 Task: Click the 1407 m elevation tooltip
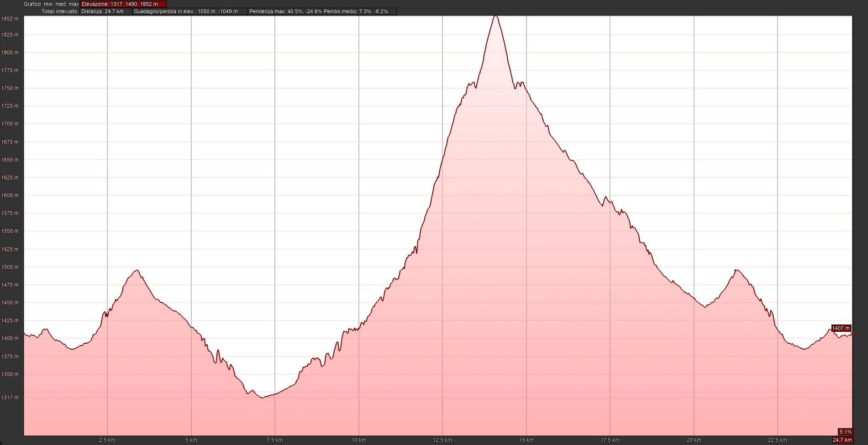[x=841, y=328]
